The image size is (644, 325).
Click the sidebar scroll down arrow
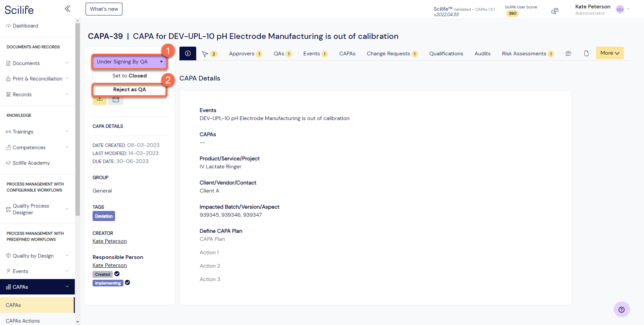tap(77, 322)
